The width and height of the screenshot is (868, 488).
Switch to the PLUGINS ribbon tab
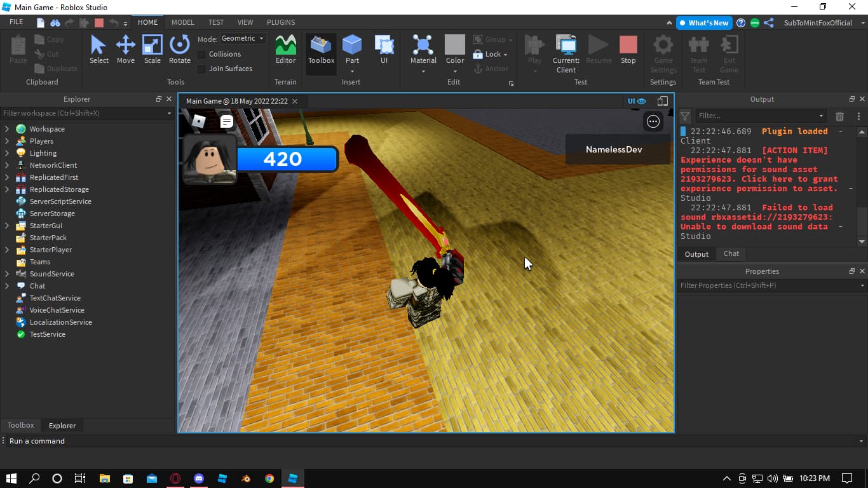[x=281, y=22]
